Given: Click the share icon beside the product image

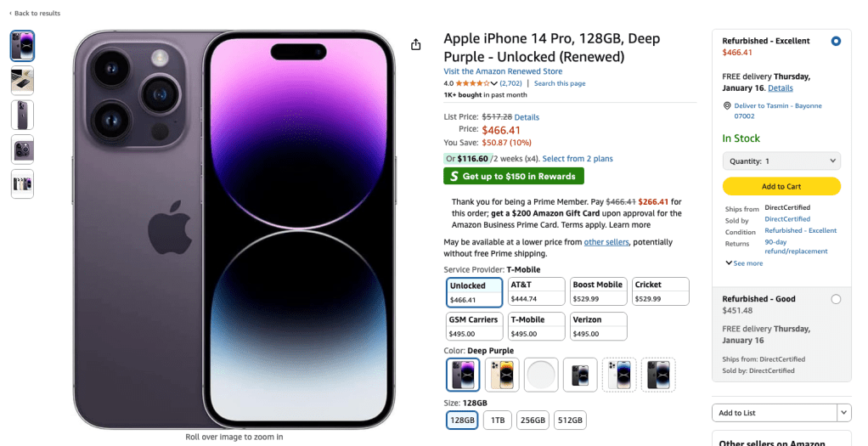Looking at the screenshot, I should (416, 45).
